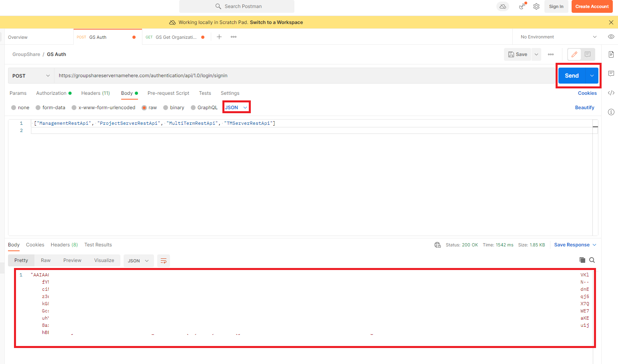Open the code snippet icon in right sidebar

click(611, 93)
